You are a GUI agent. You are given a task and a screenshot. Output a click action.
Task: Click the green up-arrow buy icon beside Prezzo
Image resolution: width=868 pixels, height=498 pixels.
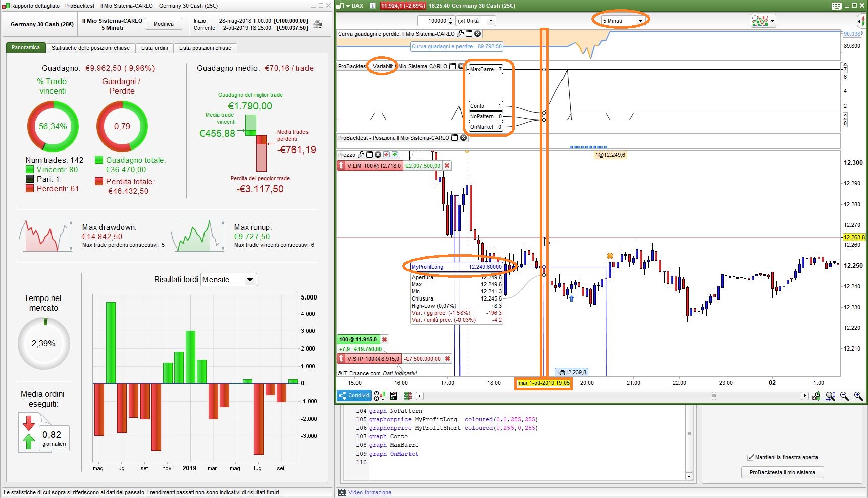pyautogui.click(x=395, y=155)
